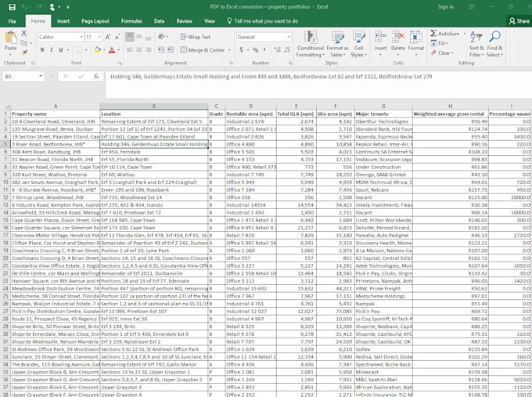
Task: Click Increase Decimal icon
Action: (x=278, y=50)
